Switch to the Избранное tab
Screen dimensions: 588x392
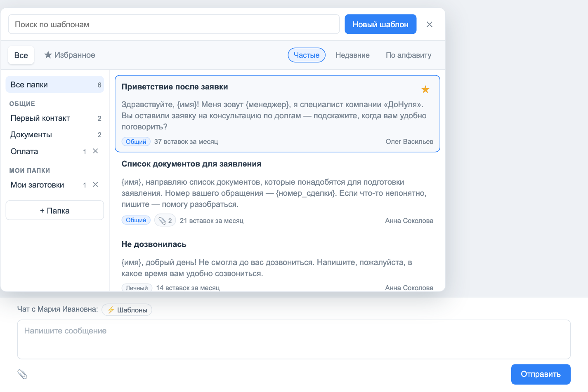pos(70,55)
